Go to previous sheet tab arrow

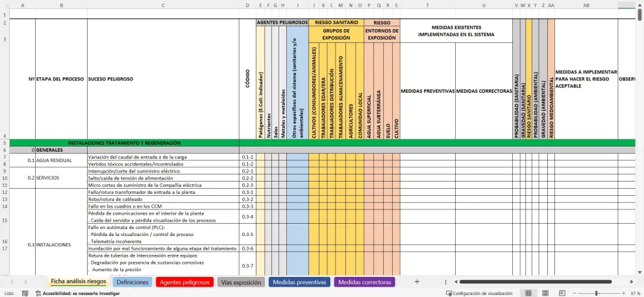12,282
